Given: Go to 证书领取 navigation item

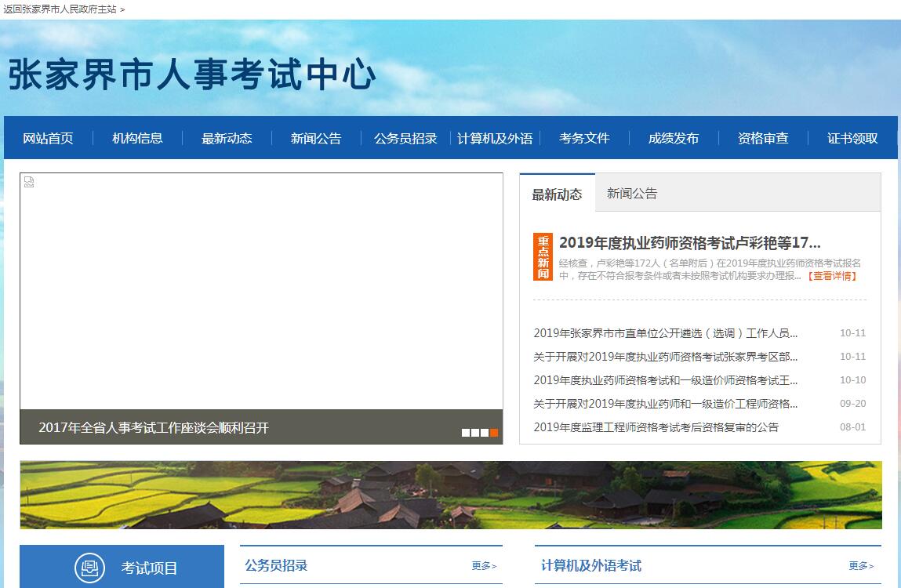Looking at the screenshot, I should tap(852, 139).
